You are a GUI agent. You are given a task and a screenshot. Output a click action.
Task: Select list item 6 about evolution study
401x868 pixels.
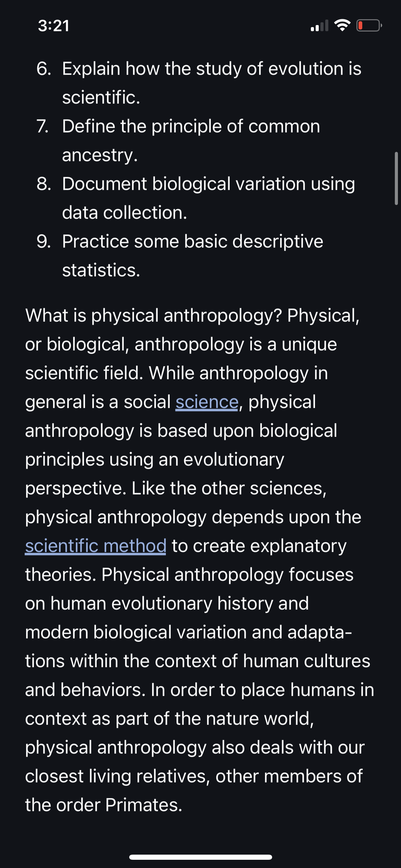tap(199, 83)
